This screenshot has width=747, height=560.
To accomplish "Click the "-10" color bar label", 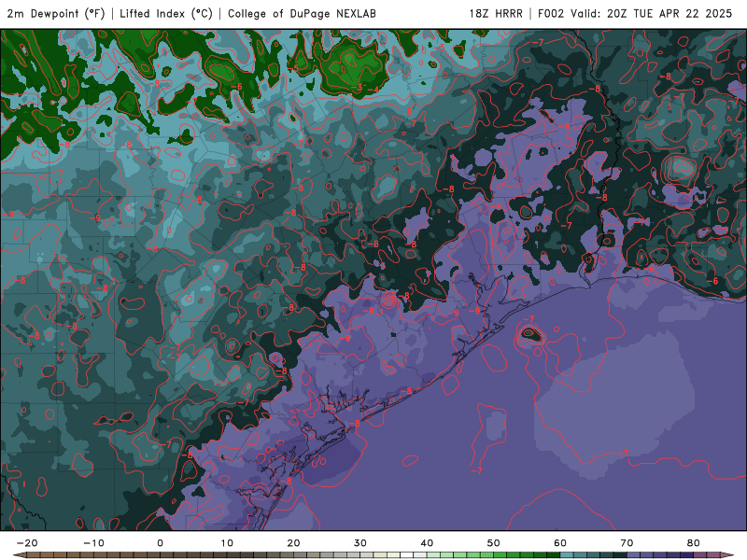I will (x=93, y=543).
